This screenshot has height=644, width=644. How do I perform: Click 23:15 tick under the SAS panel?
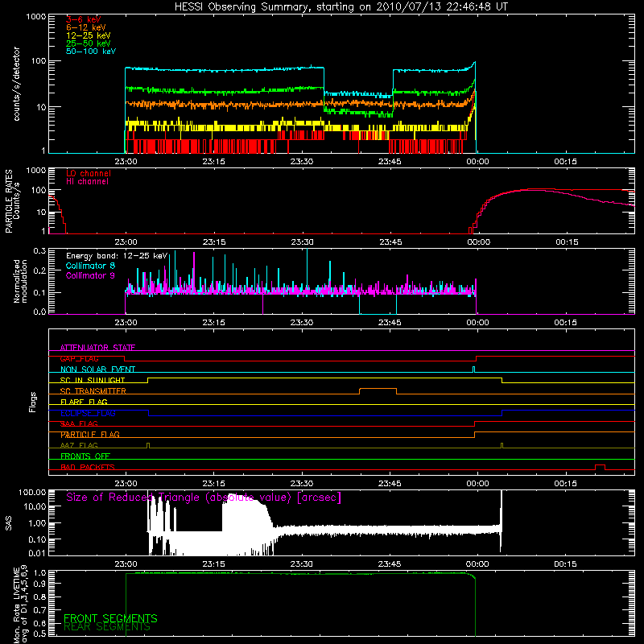coord(213,564)
